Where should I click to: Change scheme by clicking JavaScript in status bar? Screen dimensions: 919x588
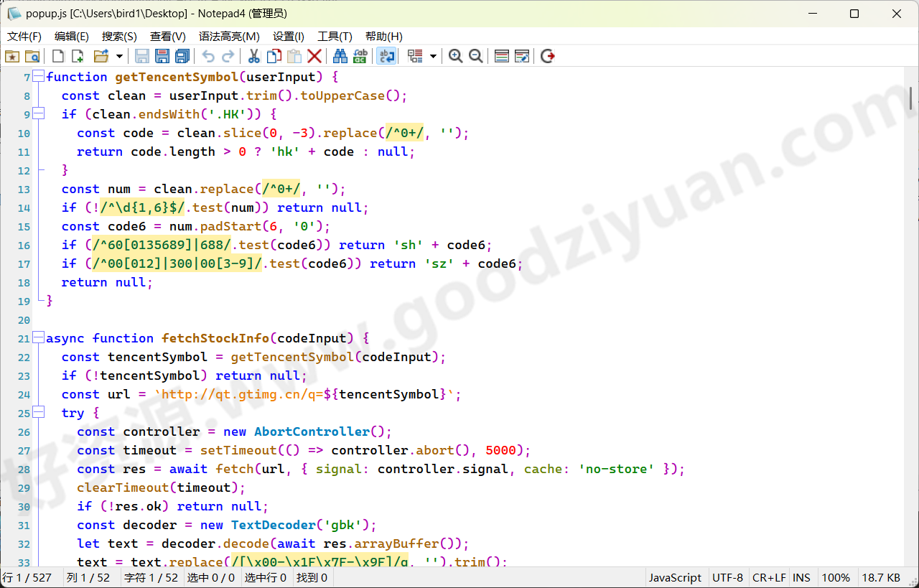(x=675, y=577)
